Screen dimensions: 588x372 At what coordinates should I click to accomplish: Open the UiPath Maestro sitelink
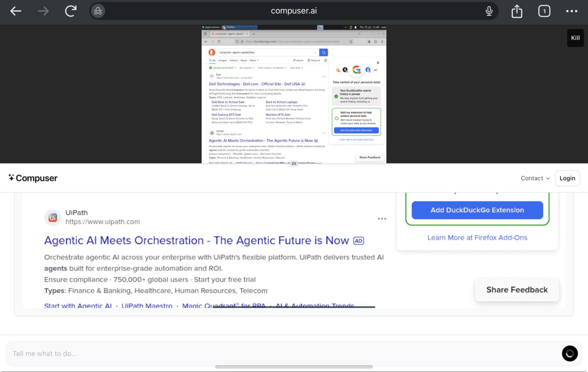pyautogui.click(x=147, y=305)
